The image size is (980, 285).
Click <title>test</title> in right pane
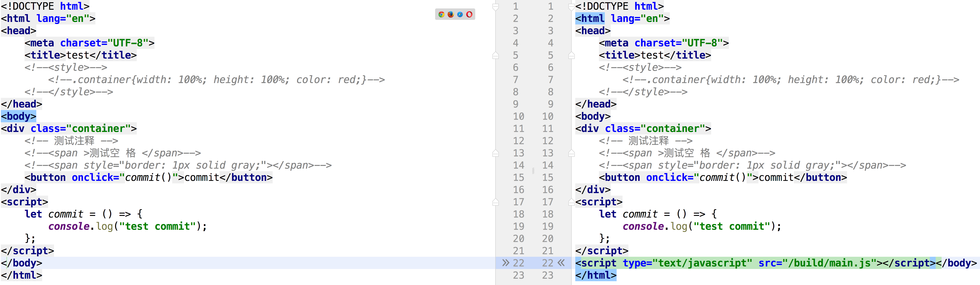click(x=655, y=55)
